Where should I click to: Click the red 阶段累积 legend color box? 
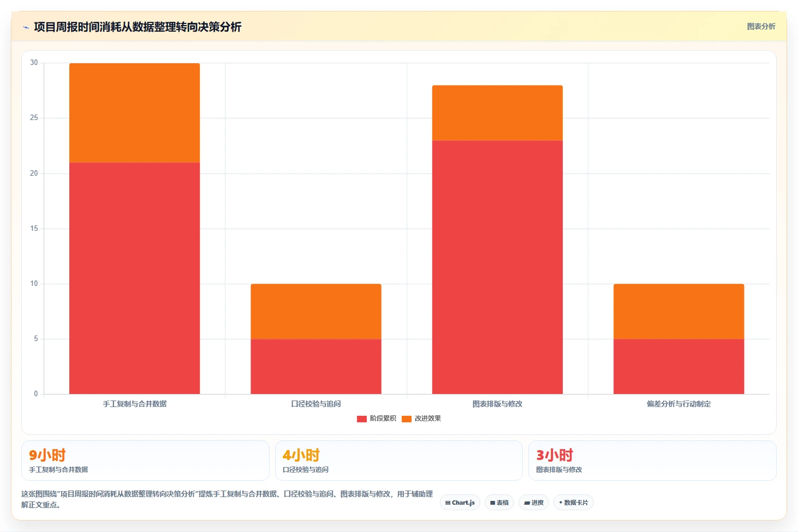362,419
